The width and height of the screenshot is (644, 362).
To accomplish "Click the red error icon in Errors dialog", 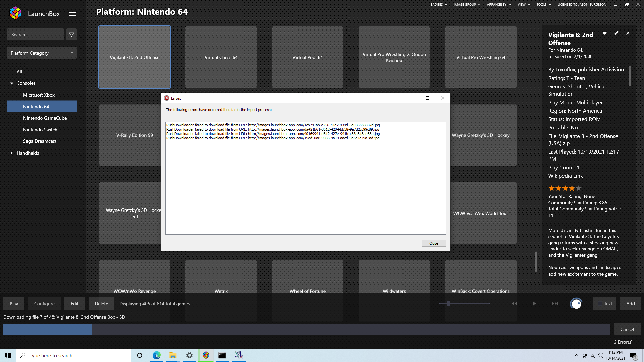I will [167, 98].
